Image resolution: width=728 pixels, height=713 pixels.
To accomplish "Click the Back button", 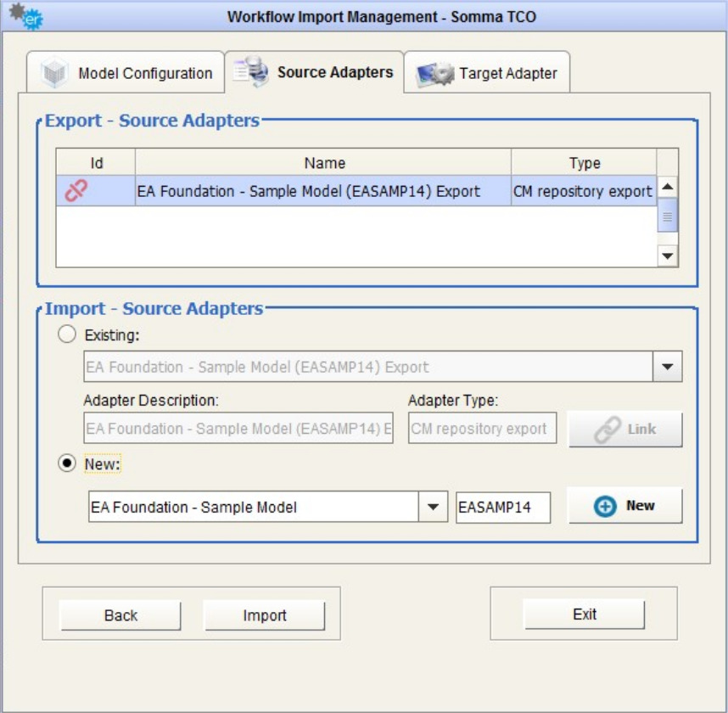I will pyautogui.click(x=120, y=615).
